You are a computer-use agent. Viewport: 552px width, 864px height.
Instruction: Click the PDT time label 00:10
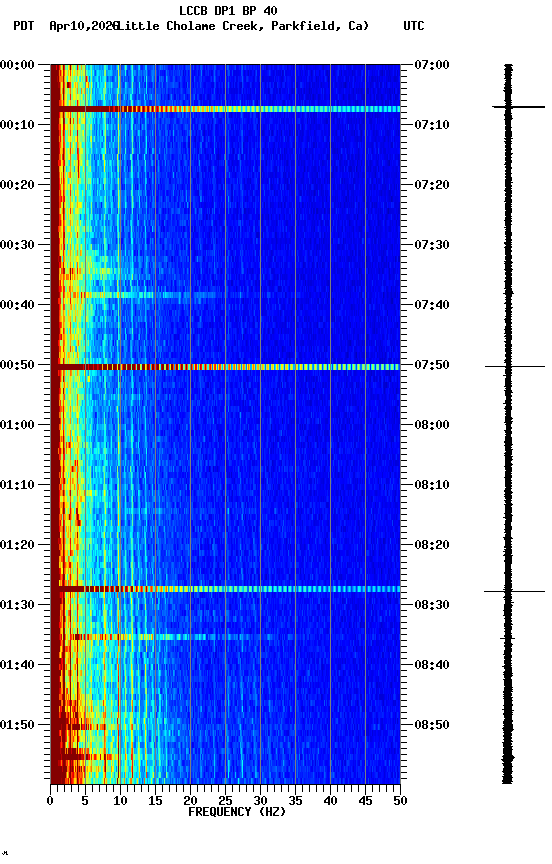click(x=17, y=125)
